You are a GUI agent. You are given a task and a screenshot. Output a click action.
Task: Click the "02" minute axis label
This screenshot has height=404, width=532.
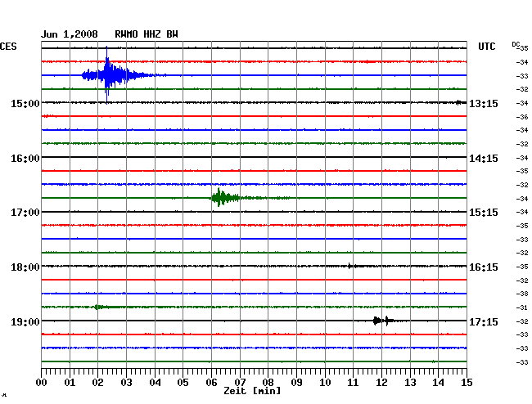(x=97, y=383)
